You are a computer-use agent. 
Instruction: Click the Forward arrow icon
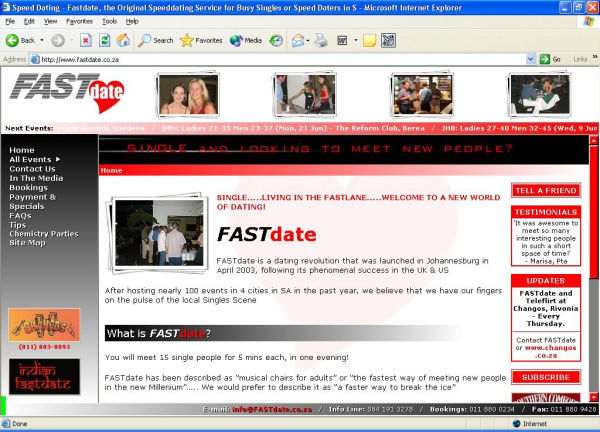tap(58, 40)
